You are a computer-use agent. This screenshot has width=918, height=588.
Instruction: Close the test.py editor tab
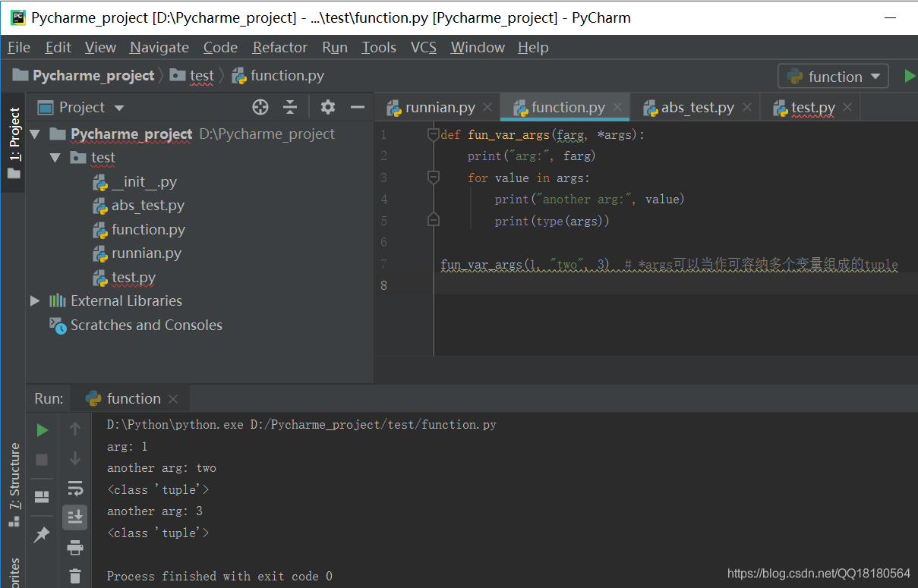coord(847,108)
